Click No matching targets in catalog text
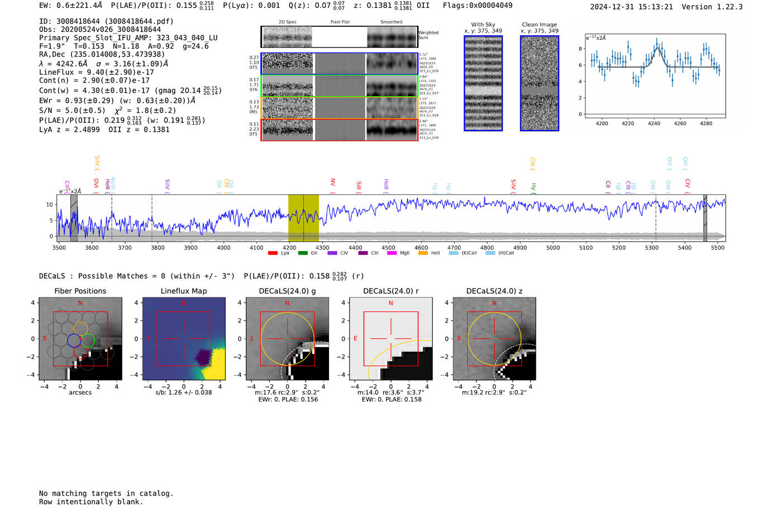The width and height of the screenshot is (782, 532). pos(106,493)
